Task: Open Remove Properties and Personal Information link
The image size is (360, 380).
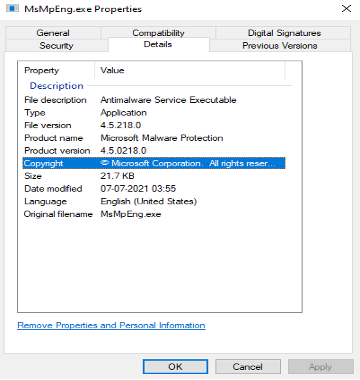Action: 111,325
